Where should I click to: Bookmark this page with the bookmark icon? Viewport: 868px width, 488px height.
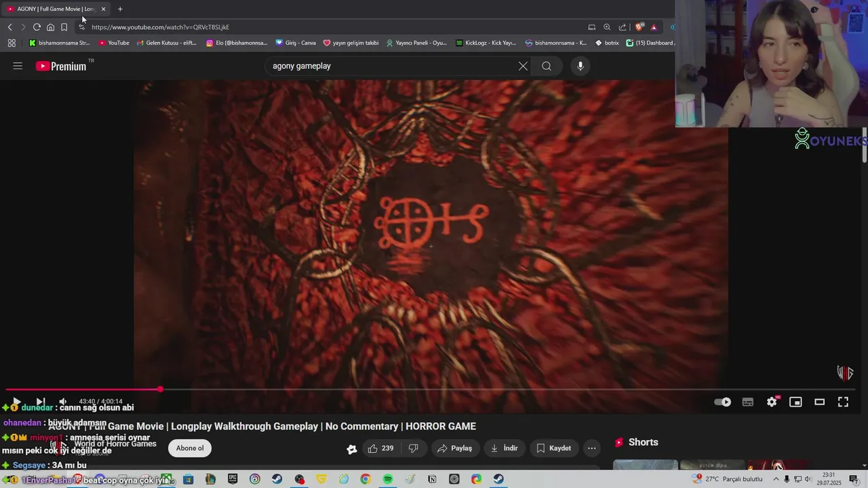click(64, 27)
